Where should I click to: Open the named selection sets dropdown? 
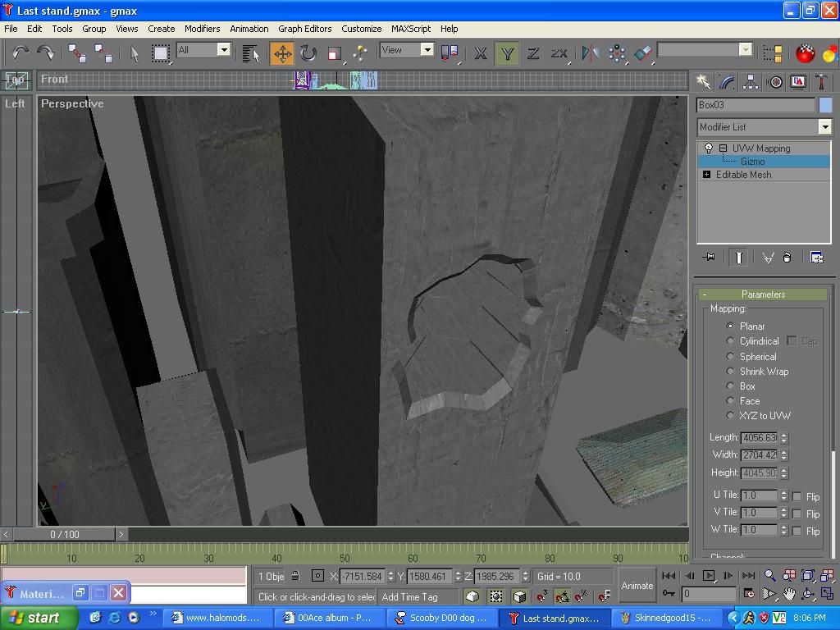coord(745,50)
